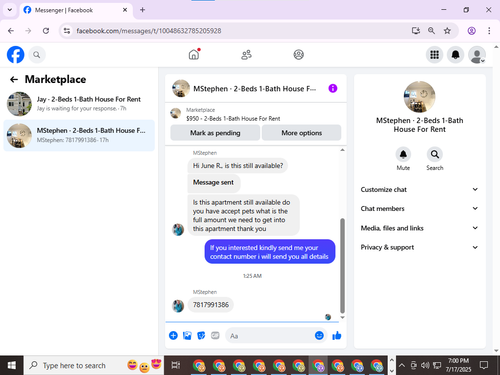Click the address bar URL

pyautogui.click(x=149, y=31)
